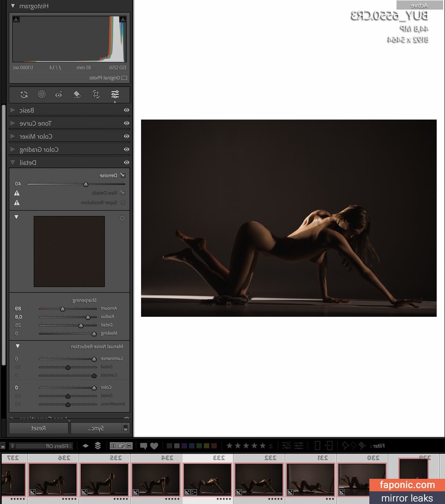Select the Healing eraser tool

point(77,94)
